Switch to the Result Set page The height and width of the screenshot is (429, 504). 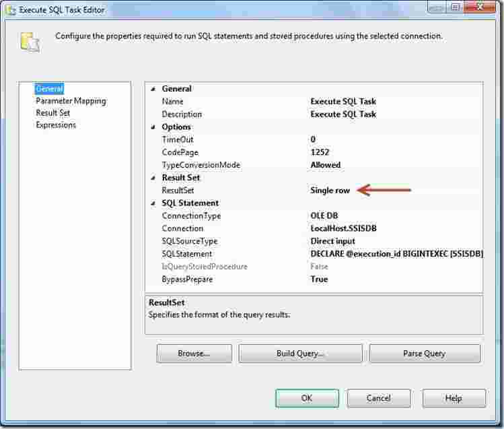pyautogui.click(x=53, y=113)
